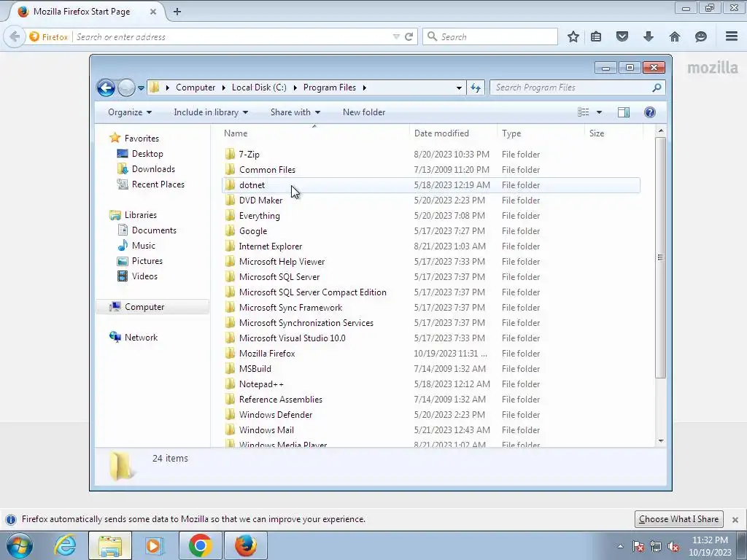Open Google Chrome from taskbar

point(200,545)
